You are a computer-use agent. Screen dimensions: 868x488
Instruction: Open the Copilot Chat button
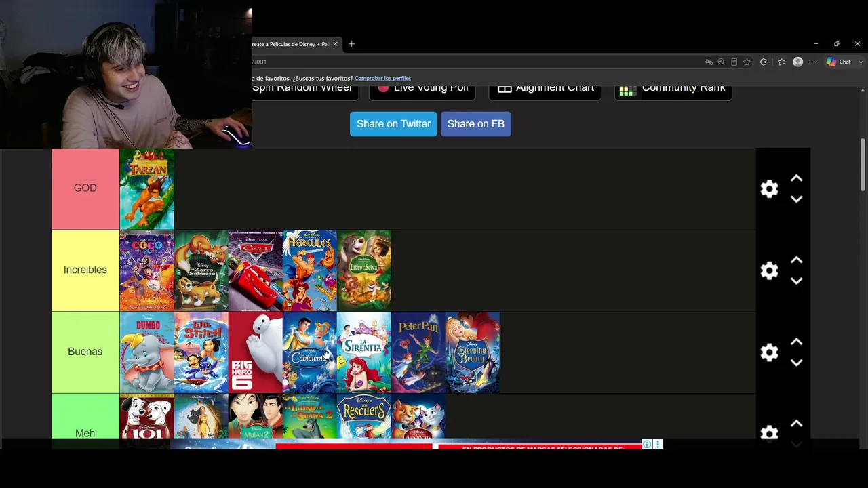(x=838, y=62)
